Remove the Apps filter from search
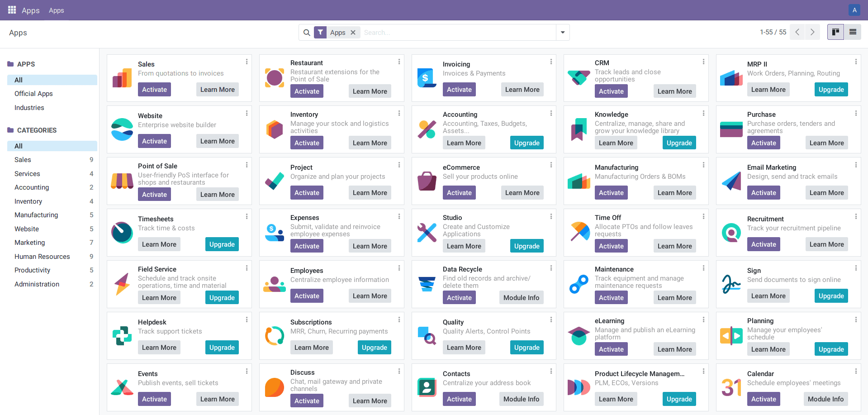The width and height of the screenshot is (868, 415). (x=353, y=33)
